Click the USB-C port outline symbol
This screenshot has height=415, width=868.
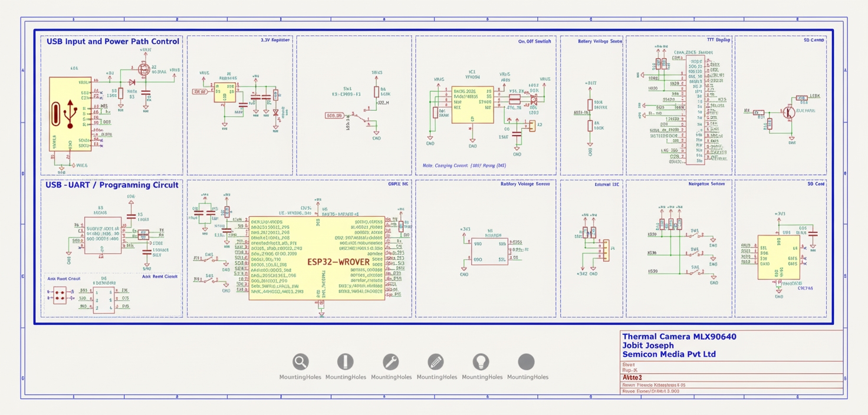click(56, 114)
